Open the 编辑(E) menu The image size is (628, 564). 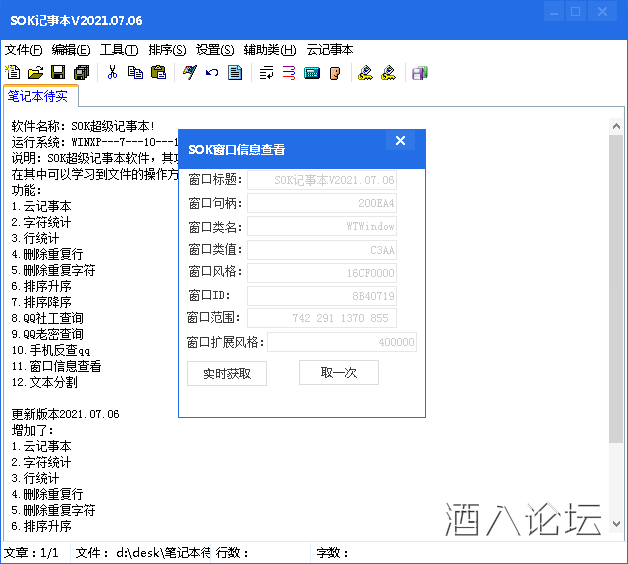(x=71, y=50)
